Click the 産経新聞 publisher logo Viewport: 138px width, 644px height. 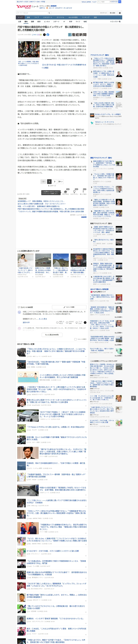coord(77,35)
